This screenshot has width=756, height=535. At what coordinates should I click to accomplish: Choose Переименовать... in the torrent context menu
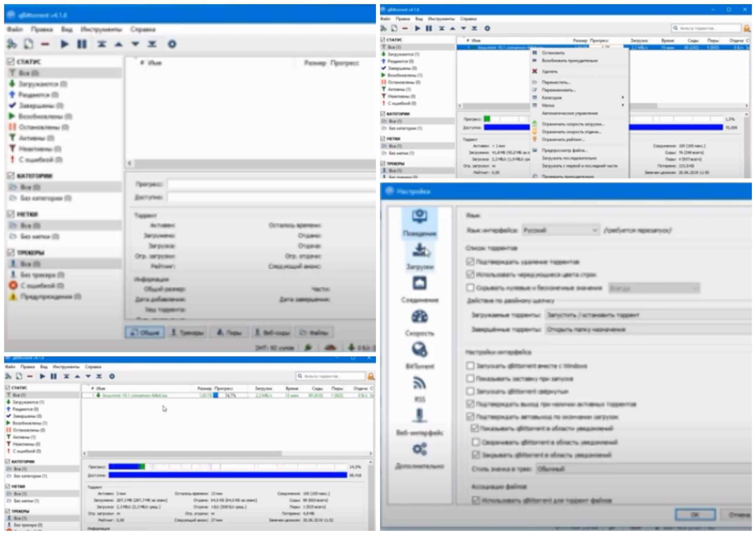(559, 90)
